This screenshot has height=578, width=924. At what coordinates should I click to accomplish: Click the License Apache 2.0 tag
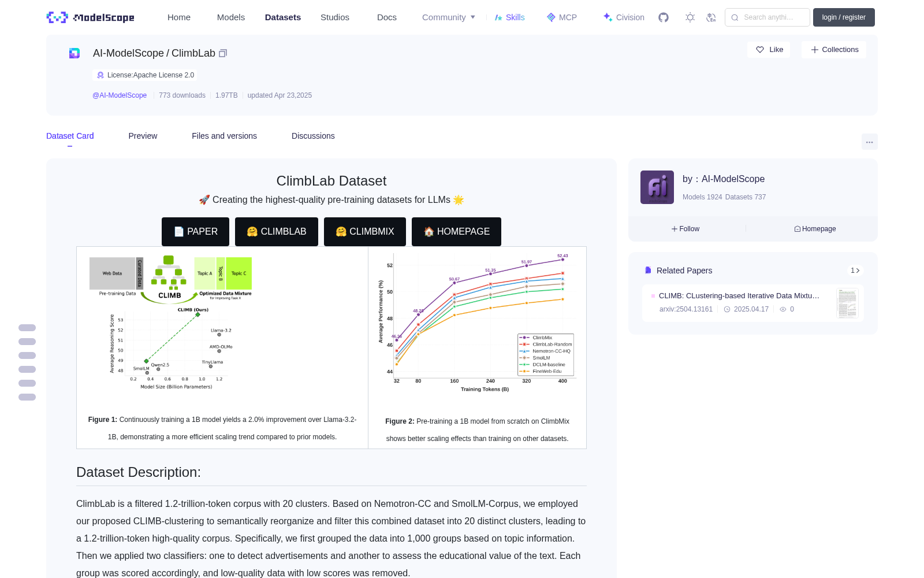tap(145, 75)
